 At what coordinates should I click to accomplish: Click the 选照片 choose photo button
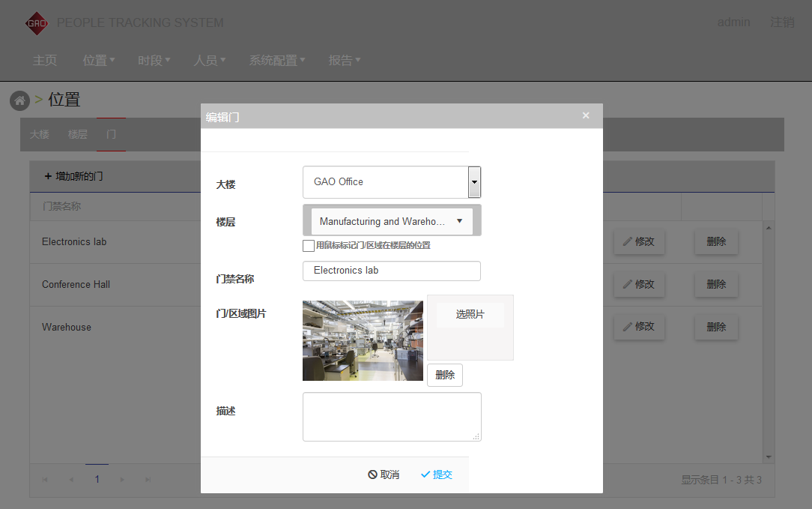(x=470, y=315)
